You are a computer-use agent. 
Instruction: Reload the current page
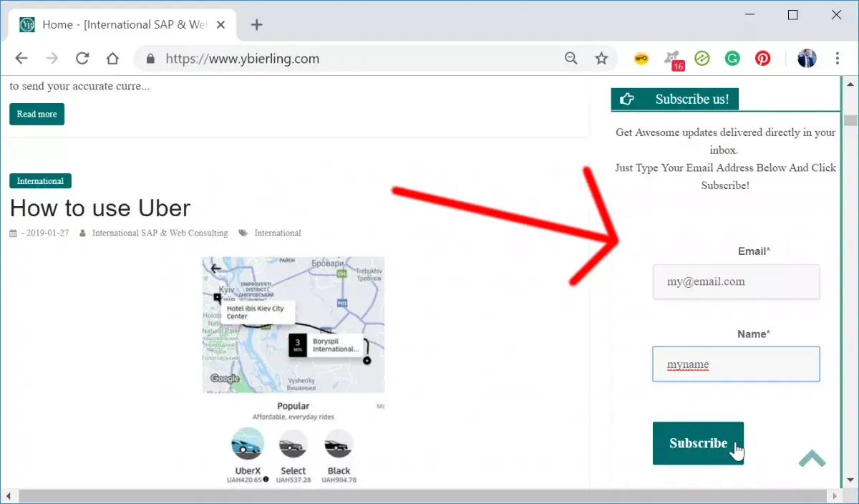pos(82,59)
